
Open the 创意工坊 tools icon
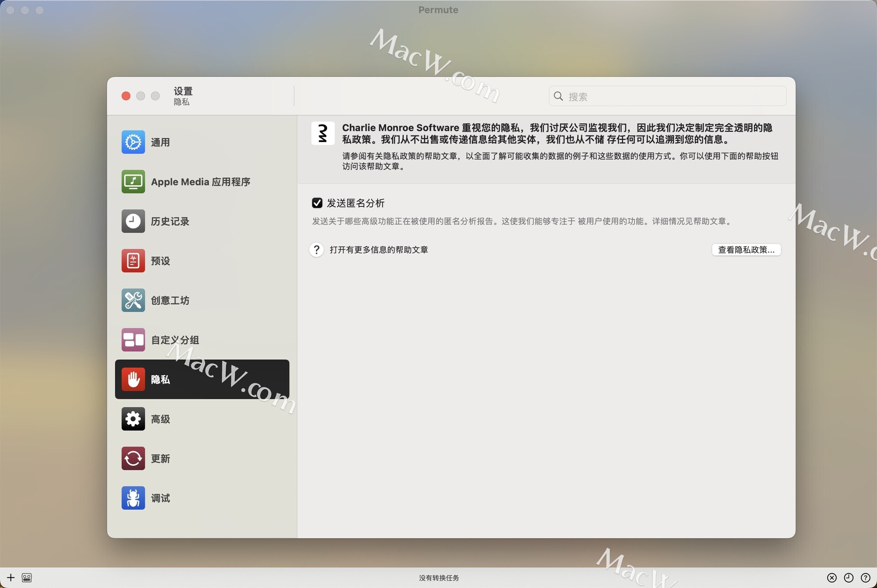pos(133,300)
